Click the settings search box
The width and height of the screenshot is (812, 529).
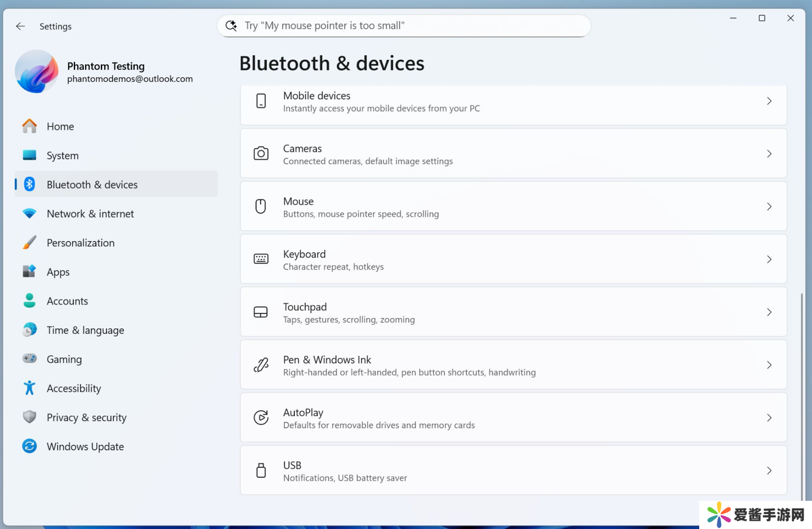coord(404,26)
